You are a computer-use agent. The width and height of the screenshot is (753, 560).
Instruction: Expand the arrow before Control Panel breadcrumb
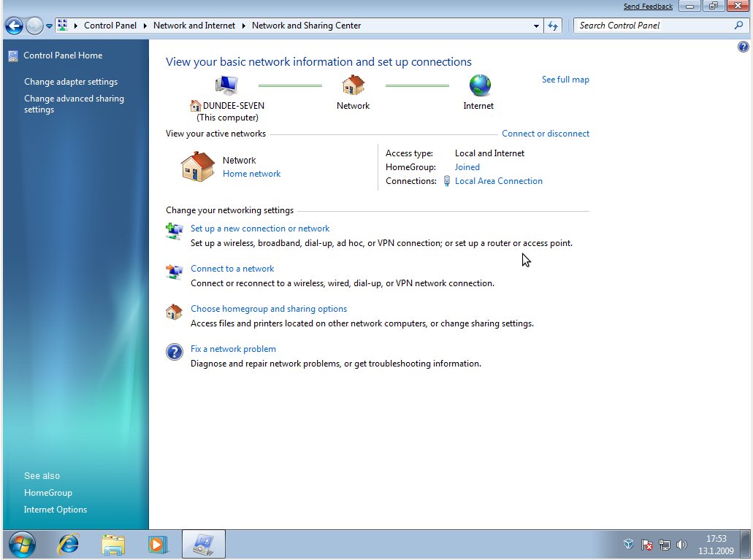pos(75,26)
